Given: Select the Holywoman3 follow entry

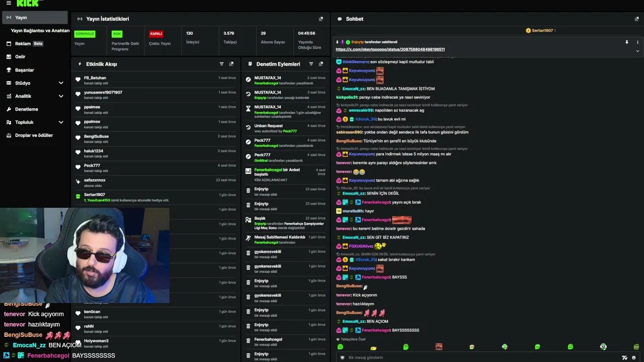Looking at the screenshot, I should pos(155,343).
